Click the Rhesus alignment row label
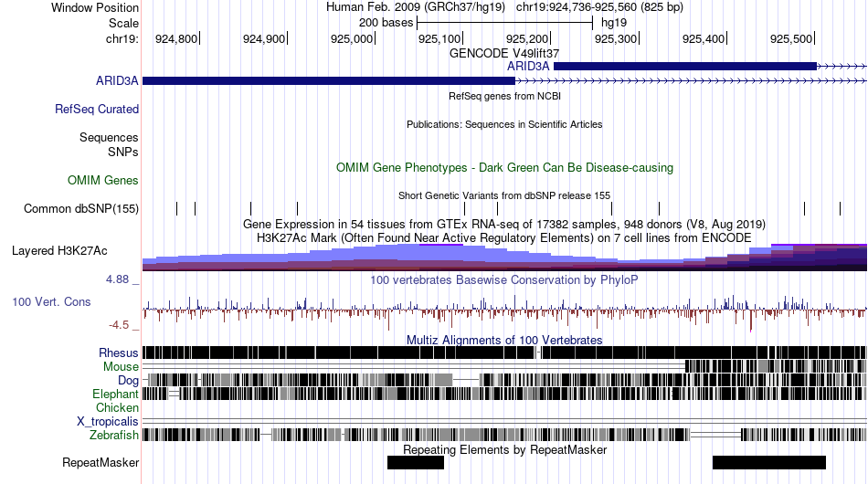 (x=119, y=352)
